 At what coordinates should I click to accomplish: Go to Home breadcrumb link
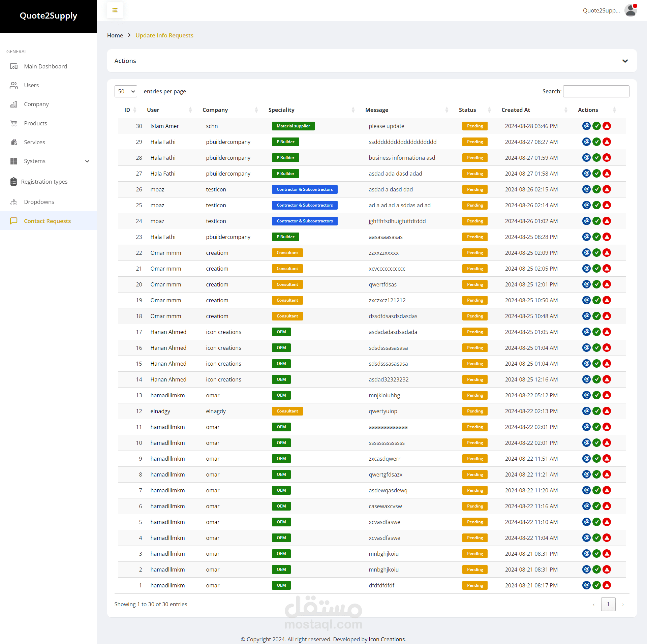tap(115, 35)
